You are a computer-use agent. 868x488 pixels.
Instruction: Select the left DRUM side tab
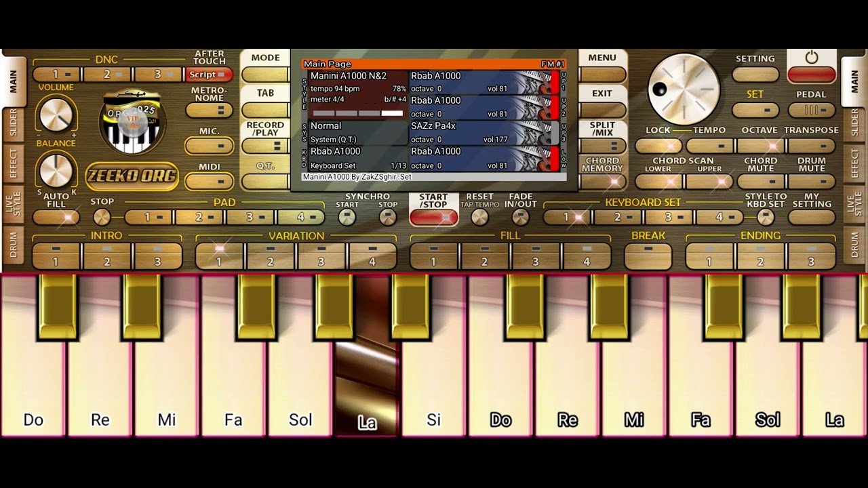tap(13, 245)
